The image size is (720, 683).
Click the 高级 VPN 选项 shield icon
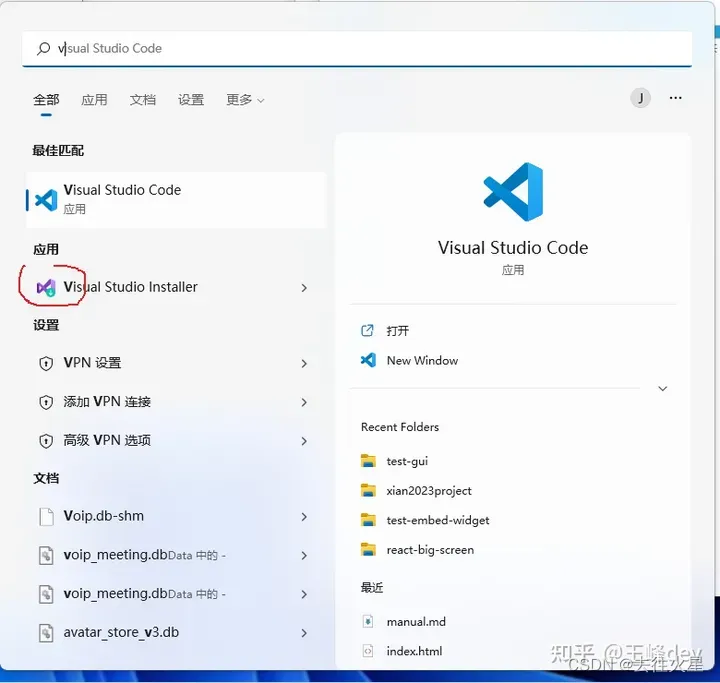[x=46, y=441]
